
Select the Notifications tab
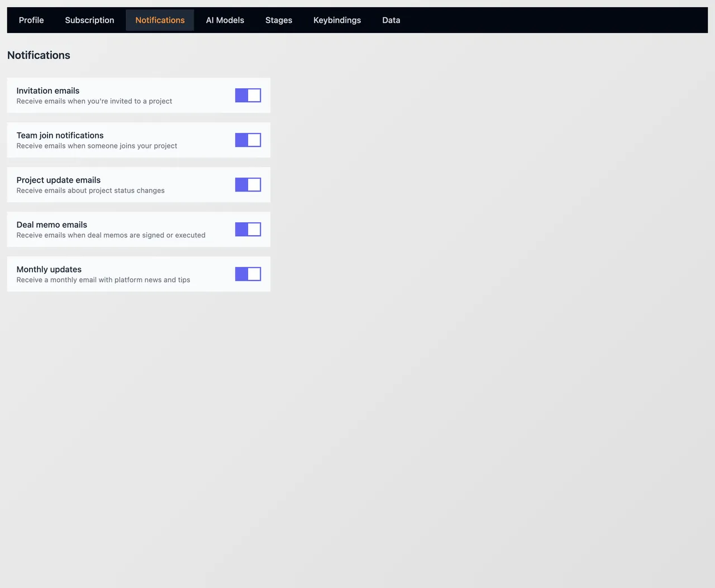click(x=160, y=20)
